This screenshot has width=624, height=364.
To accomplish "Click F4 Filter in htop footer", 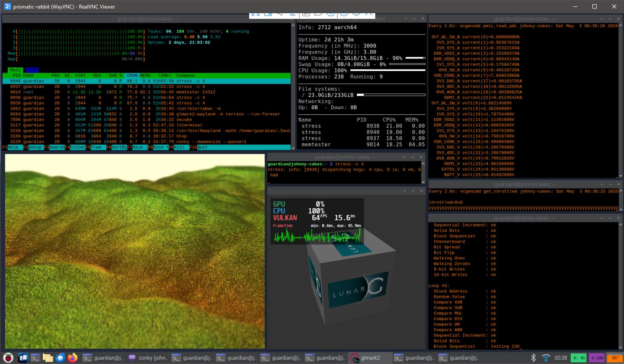I will pyautogui.click(x=78, y=147).
